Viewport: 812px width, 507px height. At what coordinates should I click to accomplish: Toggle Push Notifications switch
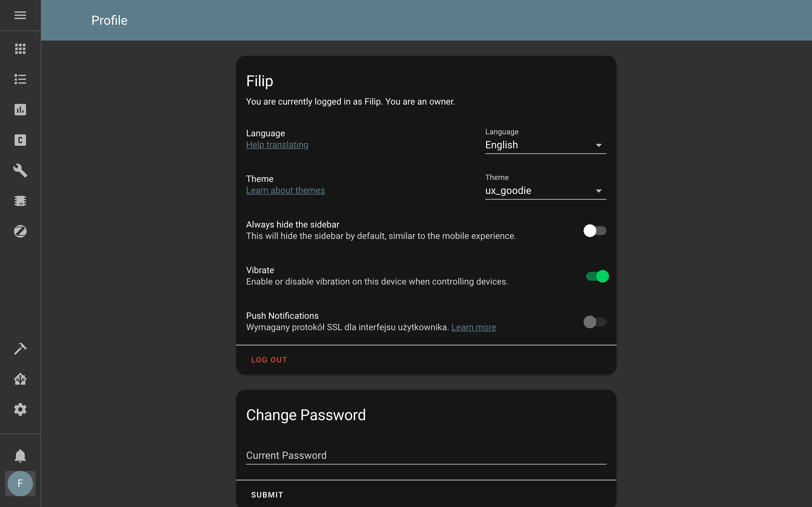point(595,322)
